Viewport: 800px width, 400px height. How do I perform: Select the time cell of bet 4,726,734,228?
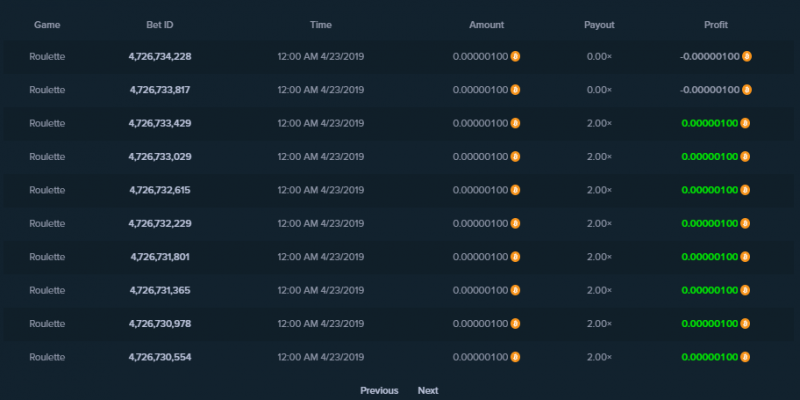[x=320, y=57]
